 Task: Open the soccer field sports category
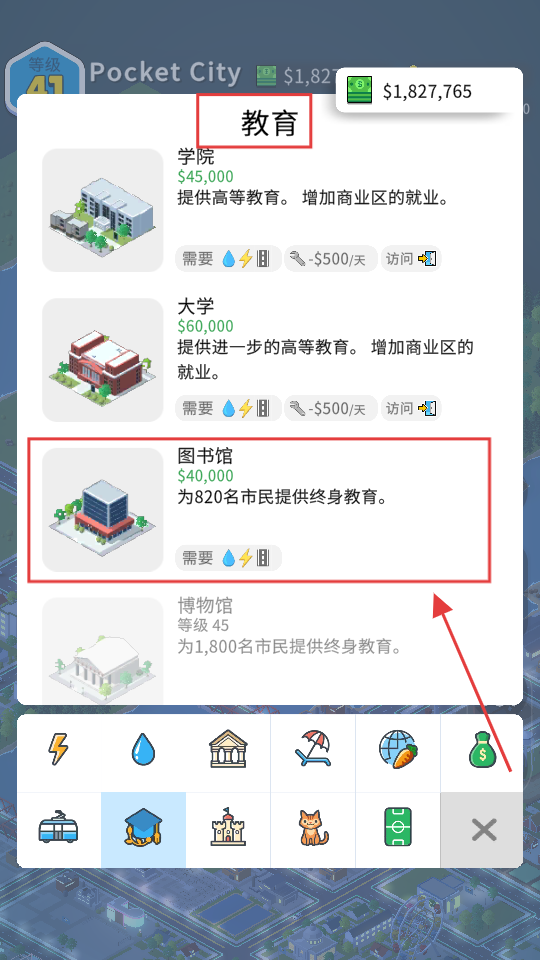(398, 830)
